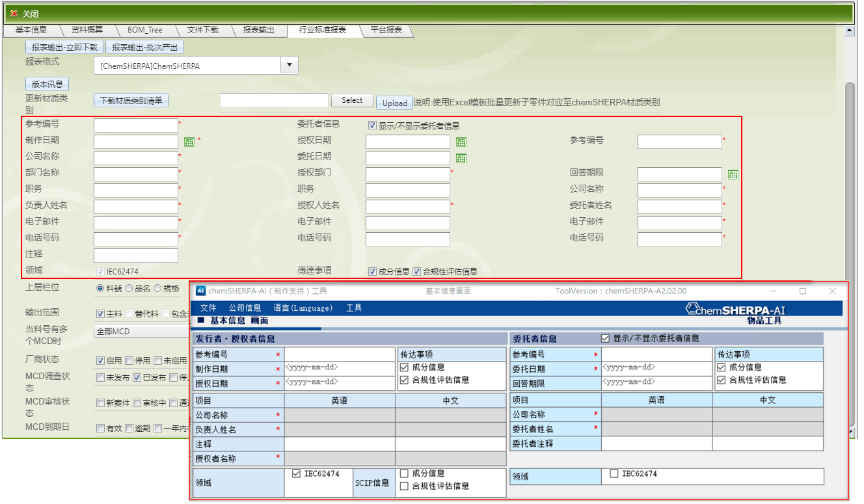Focus the 部门名称 input field
864x504 pixels.
tap(136, 174)
